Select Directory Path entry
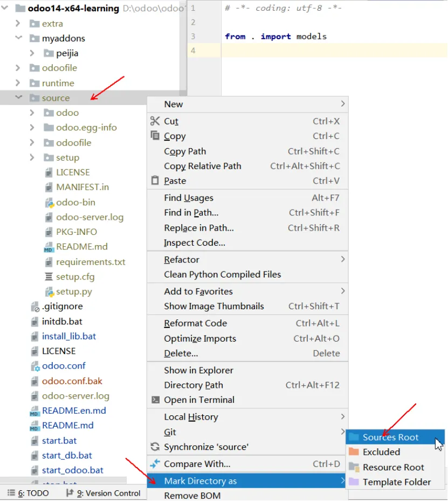Viewport: 448px width, 501px height. click(247, 385)
